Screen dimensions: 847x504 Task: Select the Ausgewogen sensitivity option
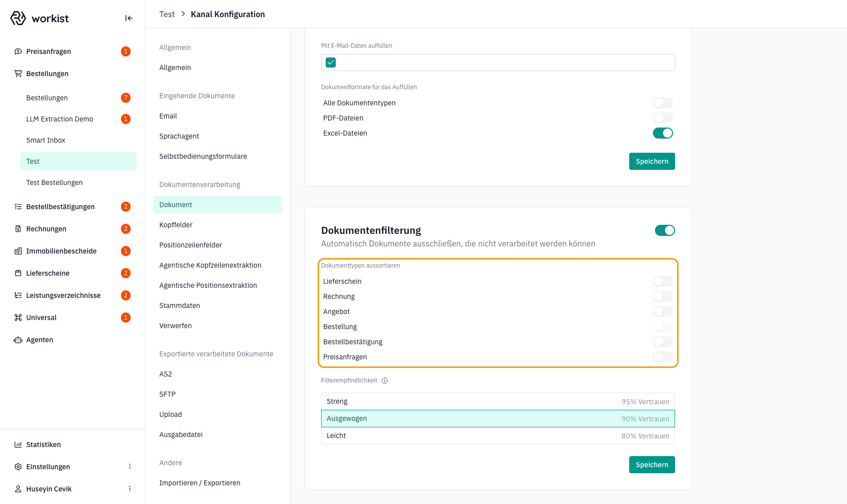click(x=498, y=419)
